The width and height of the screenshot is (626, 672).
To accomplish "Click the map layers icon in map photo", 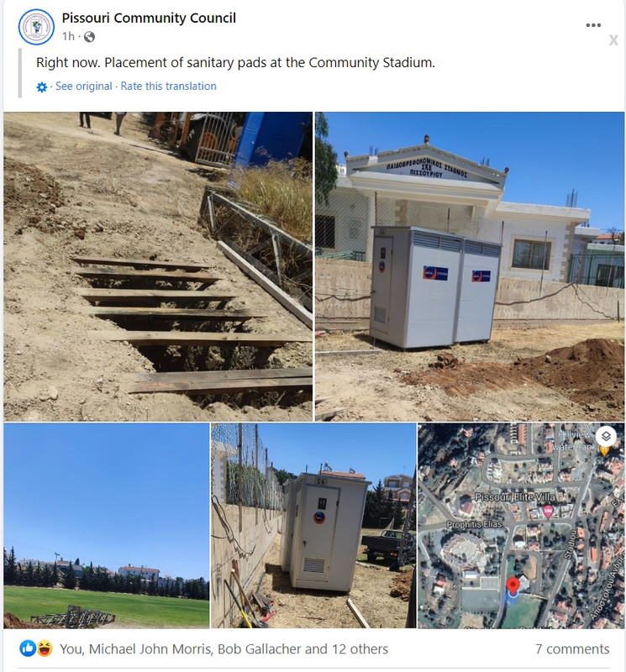I will [x=606, y=437].
